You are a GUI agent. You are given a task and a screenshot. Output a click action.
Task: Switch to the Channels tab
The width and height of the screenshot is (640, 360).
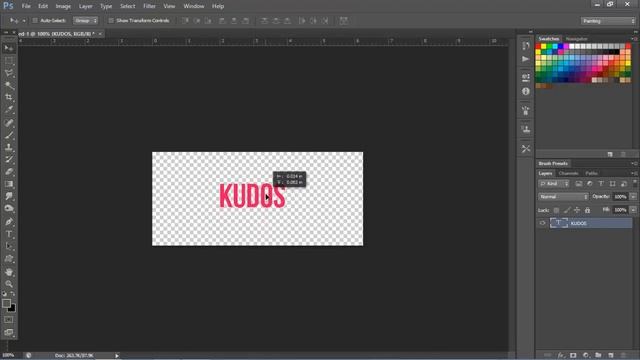(568, 173)
